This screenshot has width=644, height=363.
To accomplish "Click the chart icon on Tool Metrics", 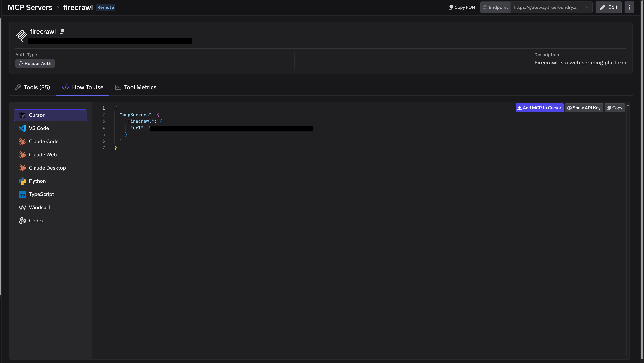I will (x=118, y=87).
